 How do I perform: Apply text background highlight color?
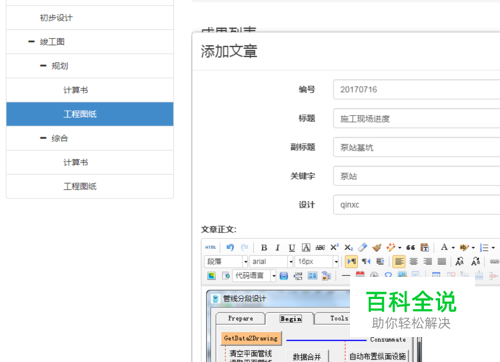(464, 248)
